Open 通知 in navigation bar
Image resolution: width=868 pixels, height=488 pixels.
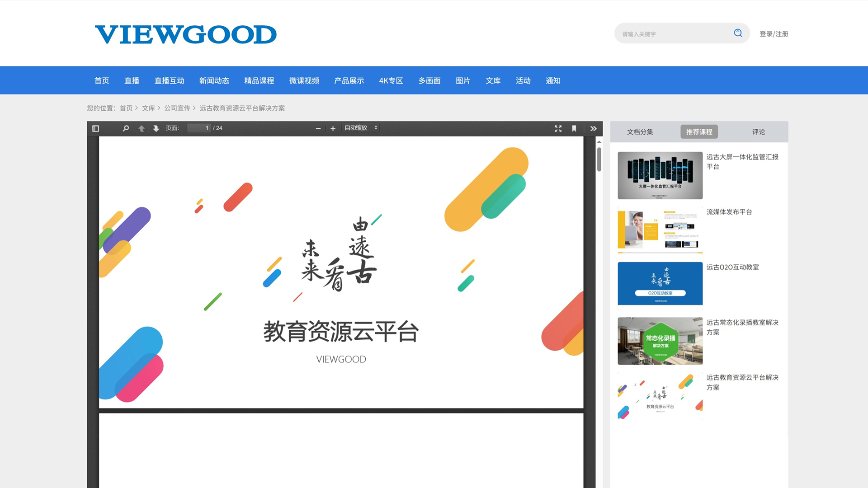[x=553, y=80]
